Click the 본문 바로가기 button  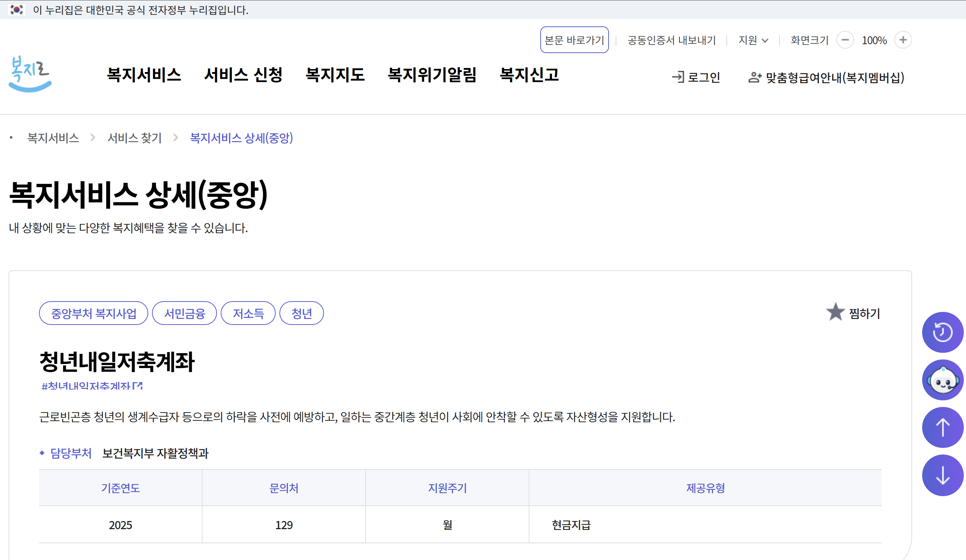(x=574, y=39)
